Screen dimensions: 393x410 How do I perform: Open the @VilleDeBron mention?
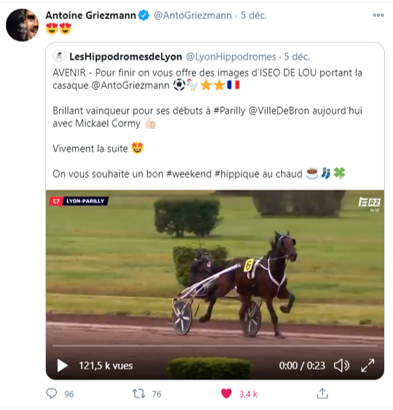[279, 111]
